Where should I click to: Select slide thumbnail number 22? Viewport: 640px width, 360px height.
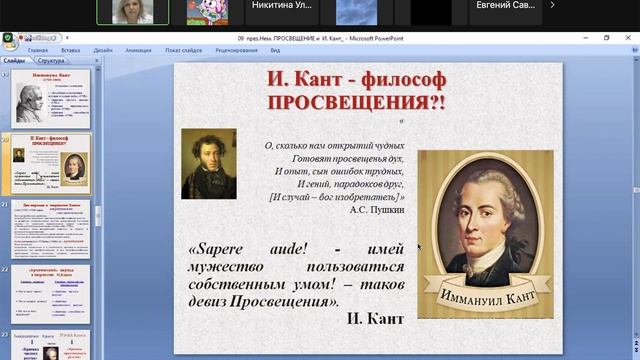[x=51, y=294]
